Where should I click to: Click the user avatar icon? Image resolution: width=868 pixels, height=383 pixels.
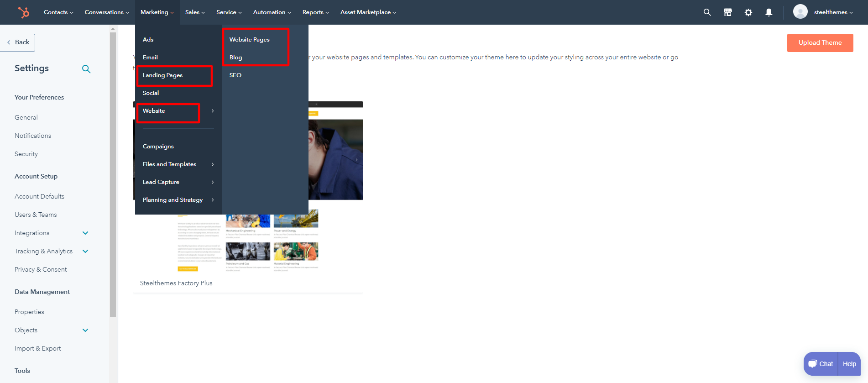800,12
